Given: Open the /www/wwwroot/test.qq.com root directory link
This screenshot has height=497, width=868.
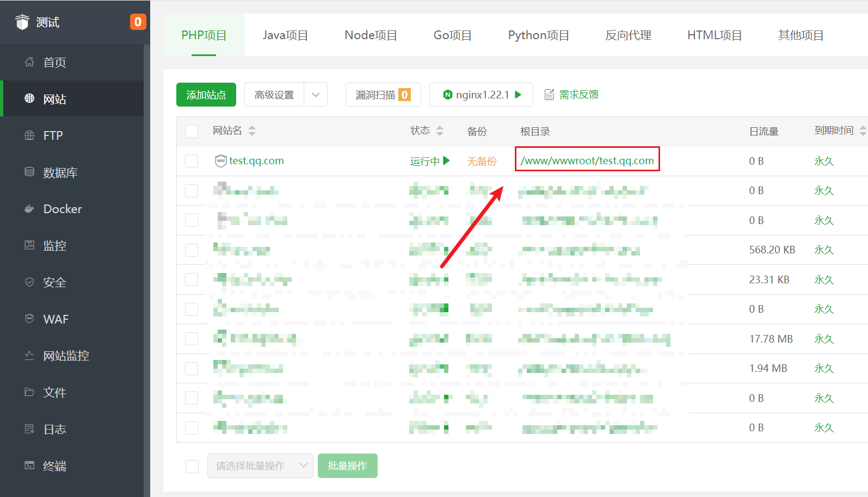Looking at the screenshot, I should pos(587,161).
